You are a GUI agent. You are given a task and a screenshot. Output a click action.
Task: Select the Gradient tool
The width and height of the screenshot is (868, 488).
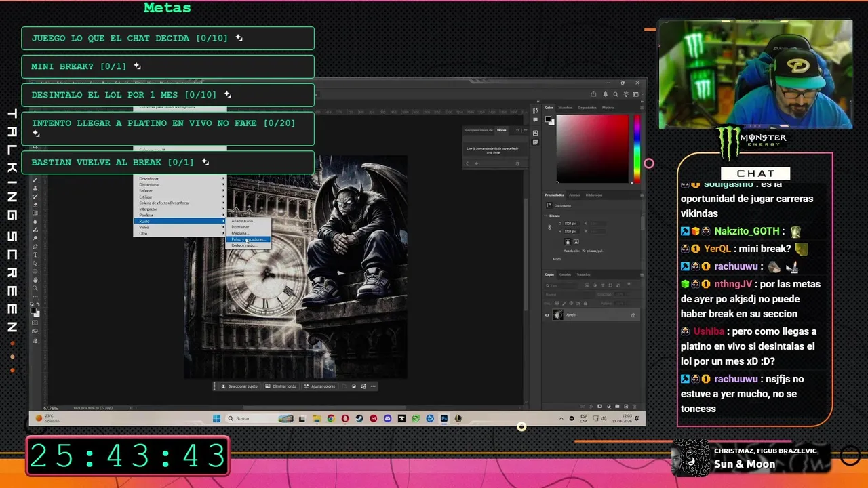[35, 213]
